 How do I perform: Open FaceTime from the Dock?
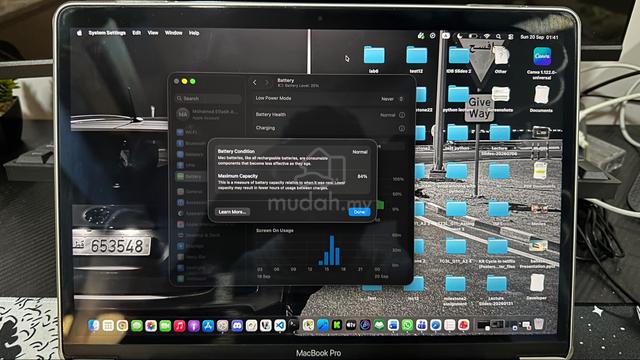(x=165, y=326)
